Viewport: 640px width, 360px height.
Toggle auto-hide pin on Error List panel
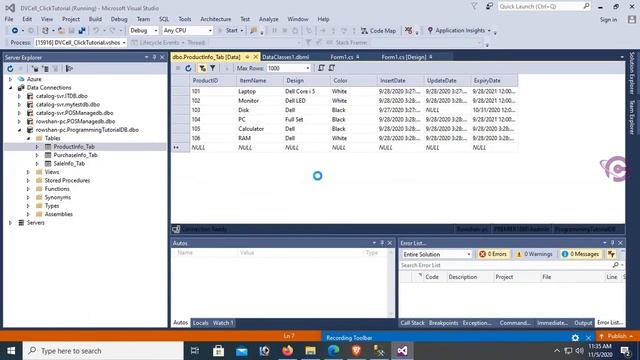(612, 243)
